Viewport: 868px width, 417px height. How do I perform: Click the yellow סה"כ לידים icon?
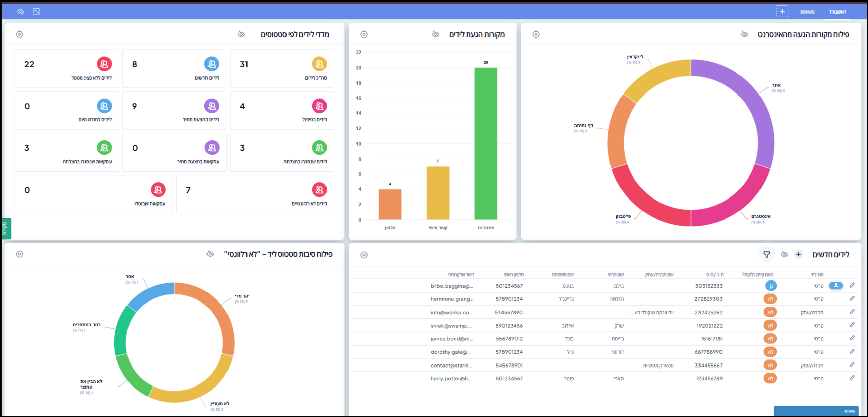tap(319, 64)
